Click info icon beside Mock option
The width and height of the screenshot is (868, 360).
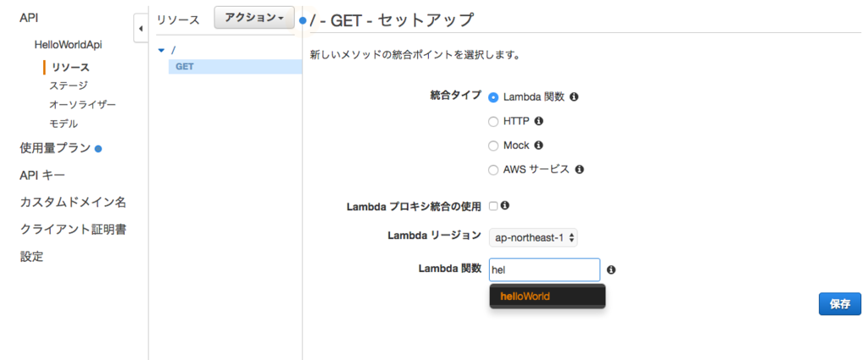538,146
